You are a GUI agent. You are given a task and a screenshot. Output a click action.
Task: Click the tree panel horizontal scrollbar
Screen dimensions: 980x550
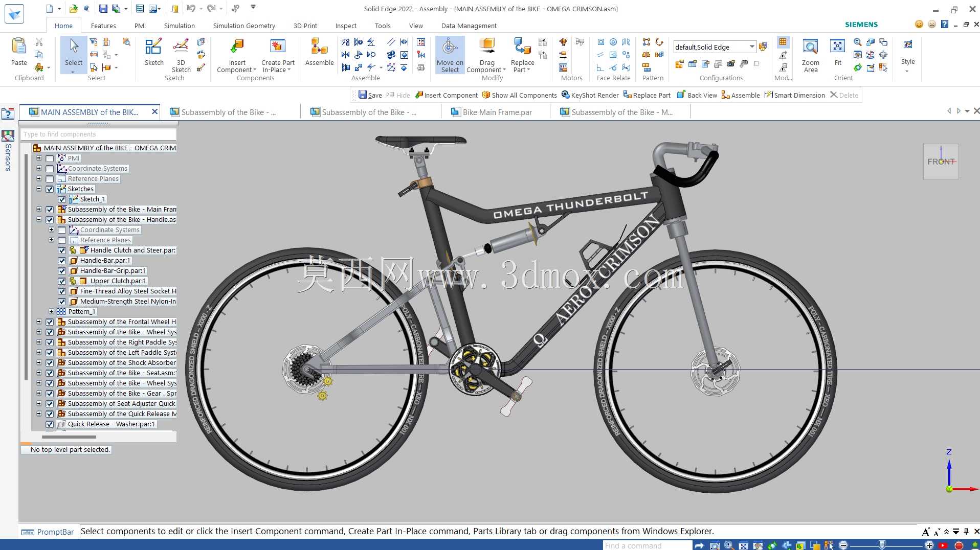pos(69,437)
